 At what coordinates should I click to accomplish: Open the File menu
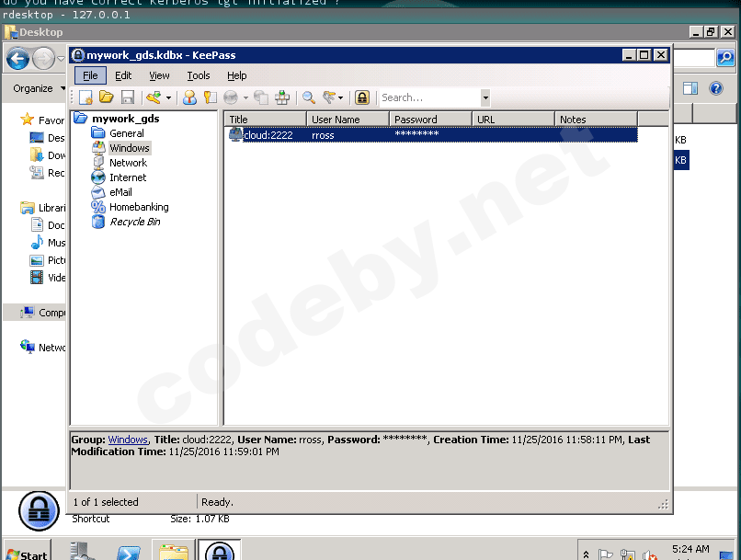pyautogui.click(x=90, y=75)
